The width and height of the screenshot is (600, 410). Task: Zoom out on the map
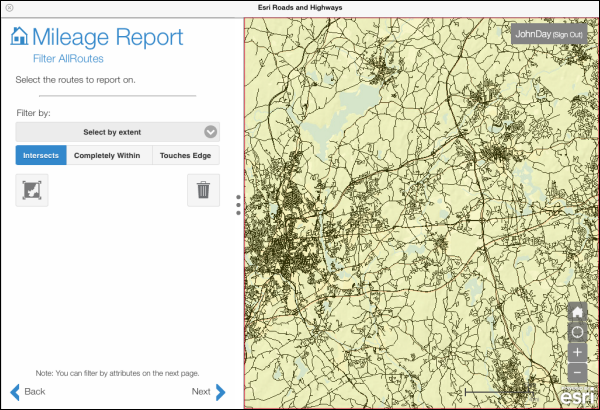pos(577,373)
